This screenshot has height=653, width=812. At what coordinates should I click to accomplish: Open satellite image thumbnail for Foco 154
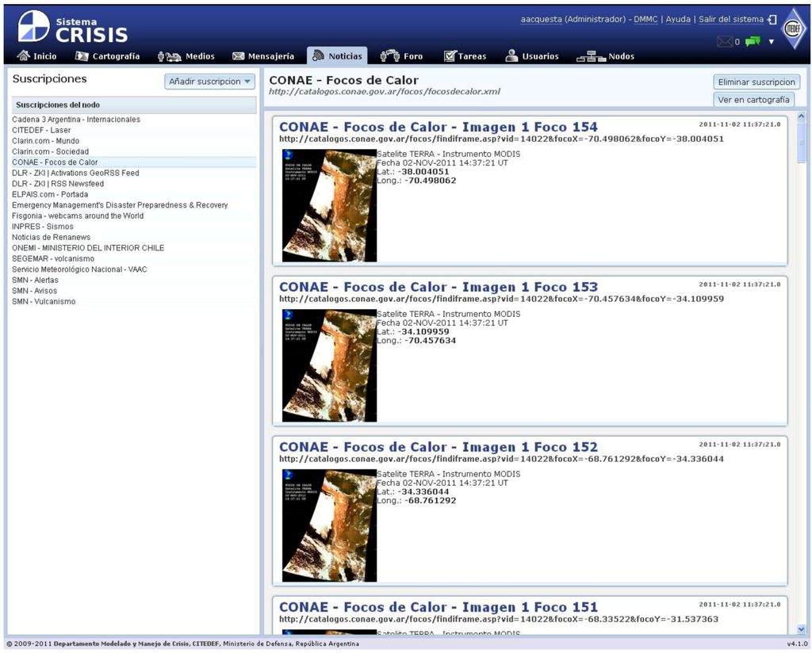point(329,205)
